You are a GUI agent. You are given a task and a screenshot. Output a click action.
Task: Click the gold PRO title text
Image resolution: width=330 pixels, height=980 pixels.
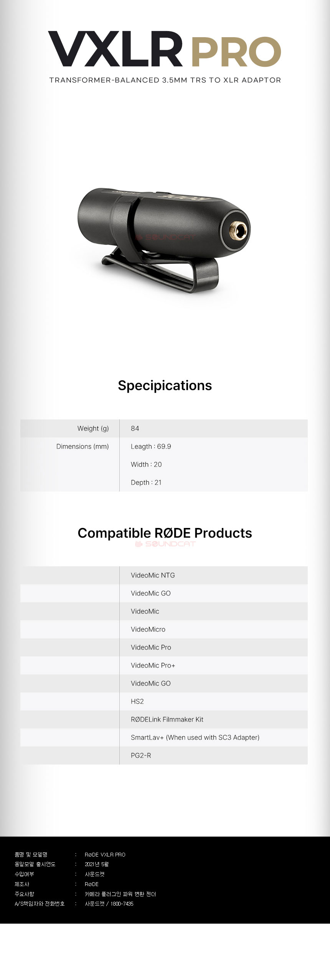[x=234, y=53]
